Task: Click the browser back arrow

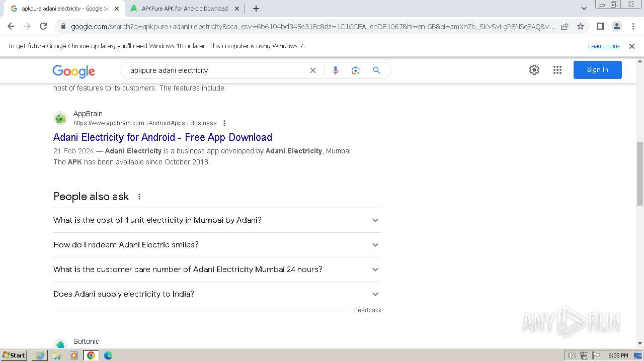Action: (11, 26)
